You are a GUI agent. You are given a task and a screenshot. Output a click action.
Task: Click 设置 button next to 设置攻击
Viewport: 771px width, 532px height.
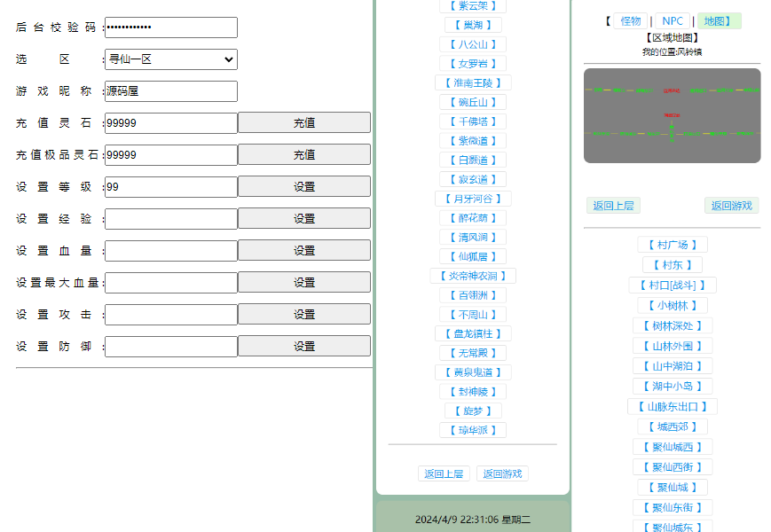(x=304, y=315)
